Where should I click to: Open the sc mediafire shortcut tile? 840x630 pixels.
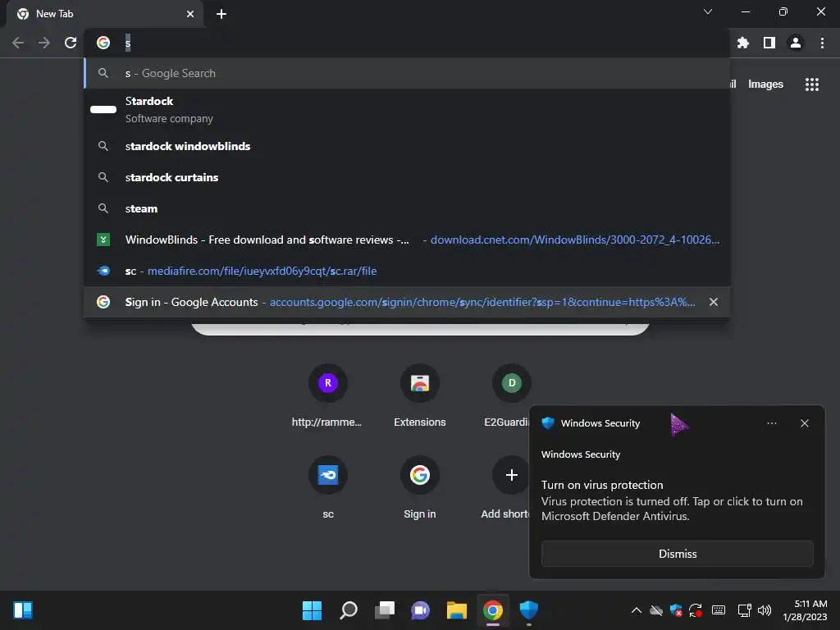pos(328,487)
